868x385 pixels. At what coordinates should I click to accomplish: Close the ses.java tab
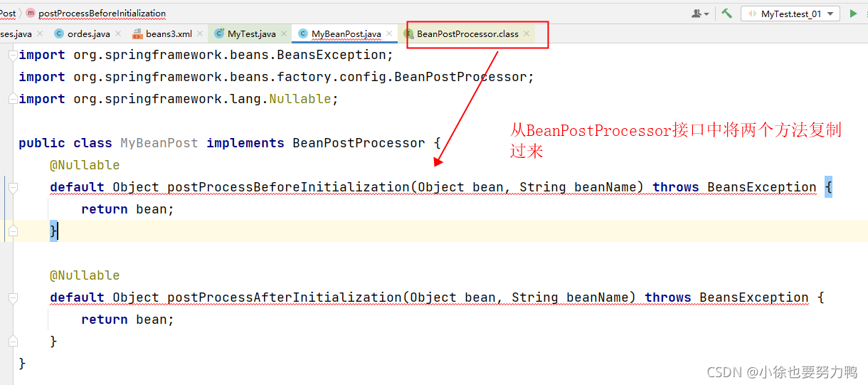click(x=40, y=33)
